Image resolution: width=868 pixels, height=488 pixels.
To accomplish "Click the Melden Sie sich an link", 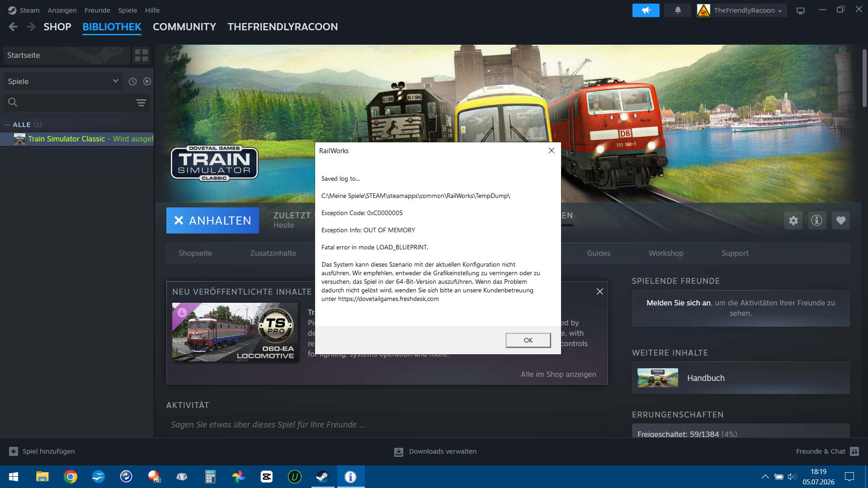I will pyautogui.click(x=679, y=303).
